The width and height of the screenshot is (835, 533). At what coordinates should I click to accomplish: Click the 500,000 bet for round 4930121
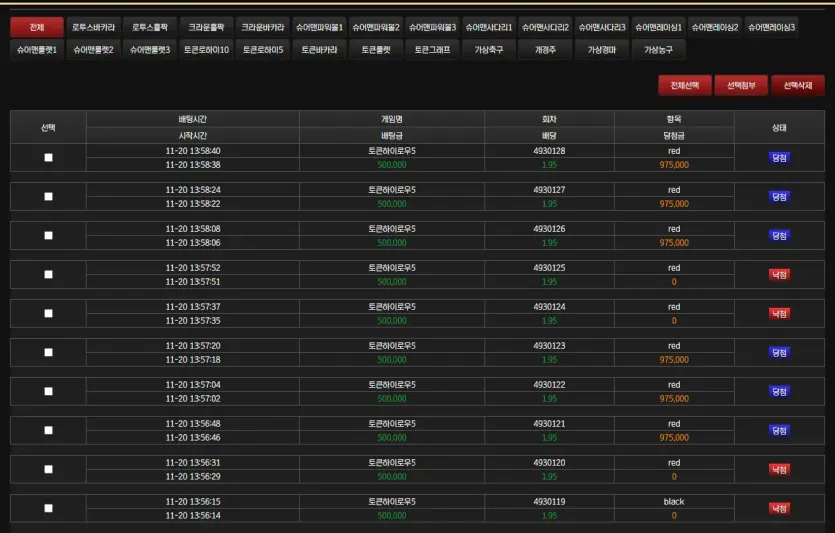coord(391,437)
